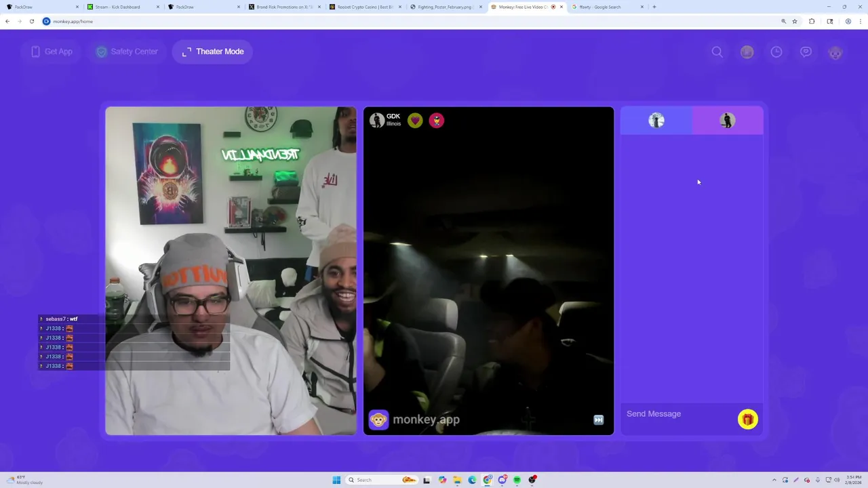Open the weather widget on taskbar
The width and height of the screenshot is (868, 488).
24,480
